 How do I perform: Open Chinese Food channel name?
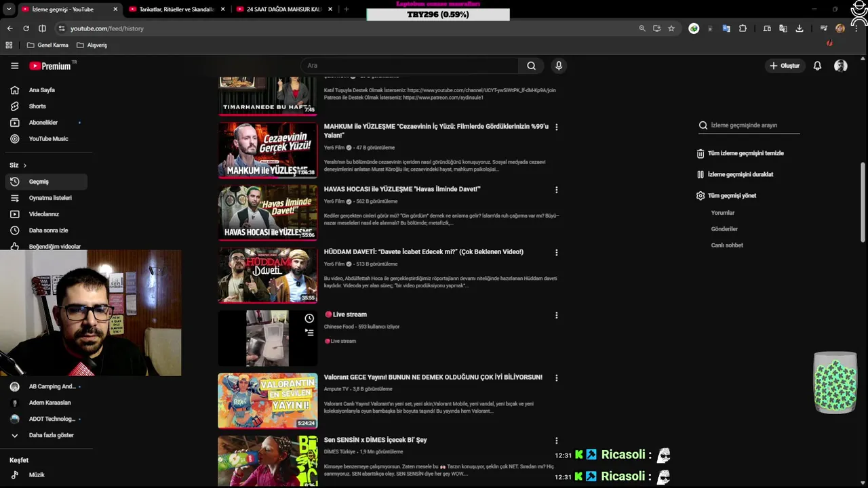[x=339, y=327]
